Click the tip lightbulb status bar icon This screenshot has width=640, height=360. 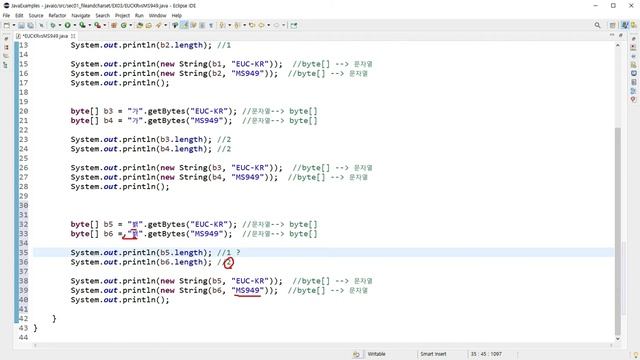click(636, 355)
